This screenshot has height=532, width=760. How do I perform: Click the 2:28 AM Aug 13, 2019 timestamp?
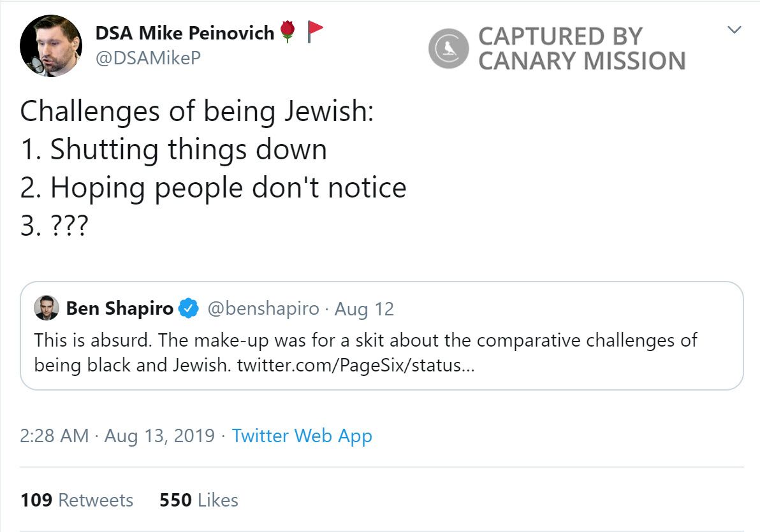pyautogui.click(x=117, y=436)
